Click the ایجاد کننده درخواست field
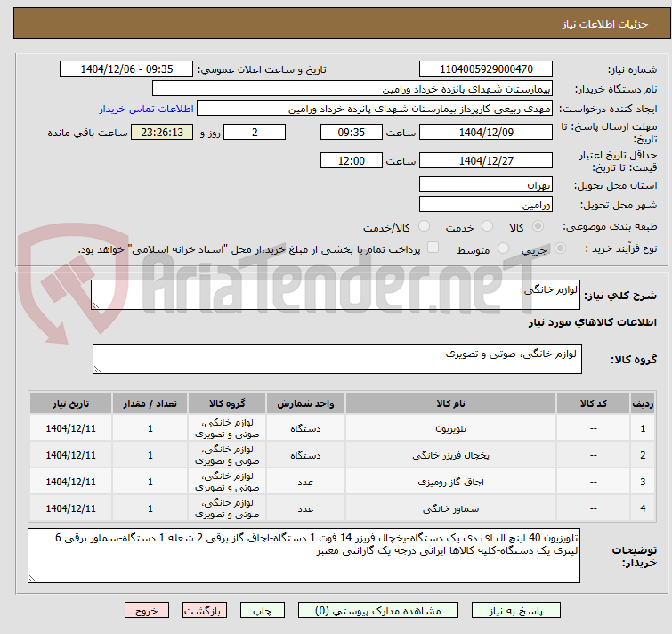Image resolution: width=672 pixels, height=634 pixels. pyautogui.click(x=375, y=109)
